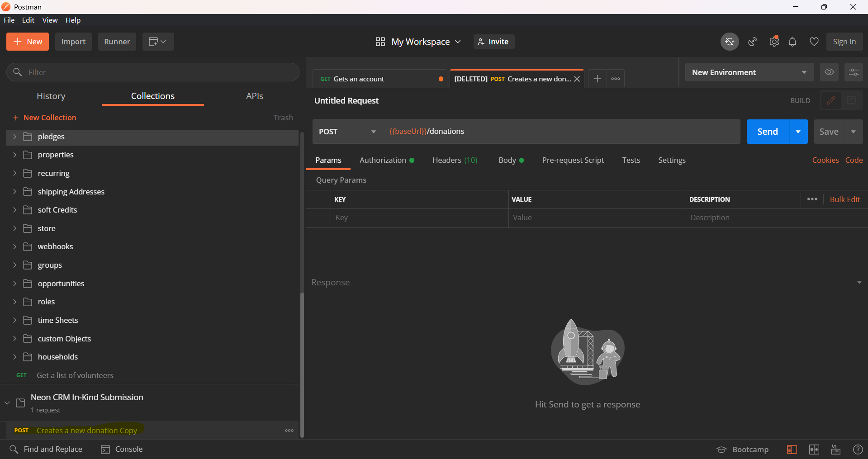Screen dimensions: 868x459
Task: Click the New button
Action: 28,42
